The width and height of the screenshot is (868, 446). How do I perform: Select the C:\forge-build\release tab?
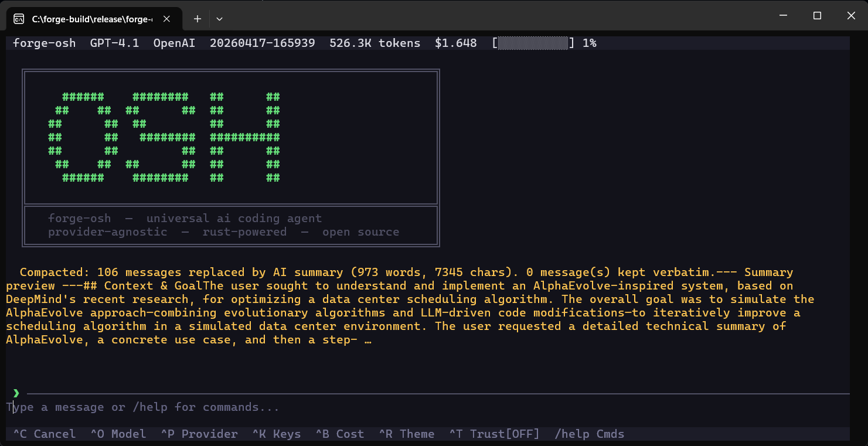coord(94,19)
